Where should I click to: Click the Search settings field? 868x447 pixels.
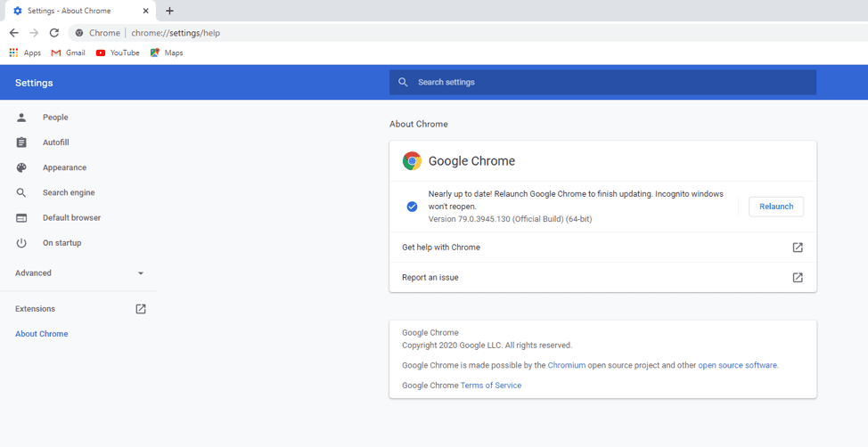click(x=602, y=83)
